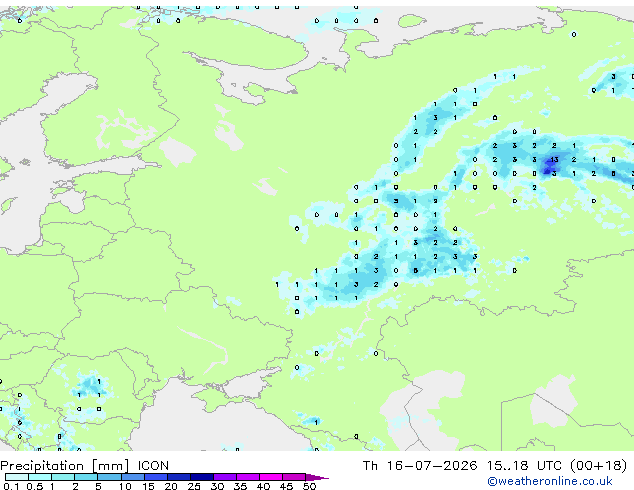The width and height of the screenshot is (634, 490).
Task: Select the 30–35 mm purple legend block
Action: coord(225,477)
